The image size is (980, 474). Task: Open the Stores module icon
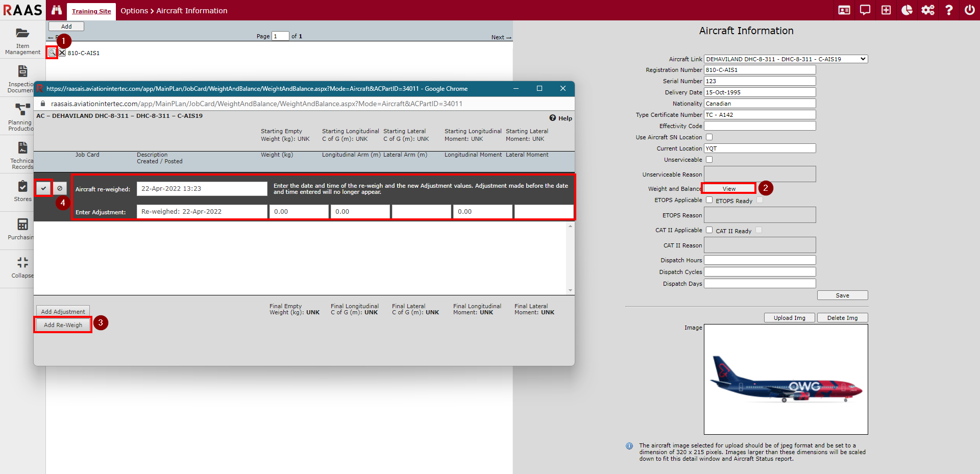tap(22, 189)
